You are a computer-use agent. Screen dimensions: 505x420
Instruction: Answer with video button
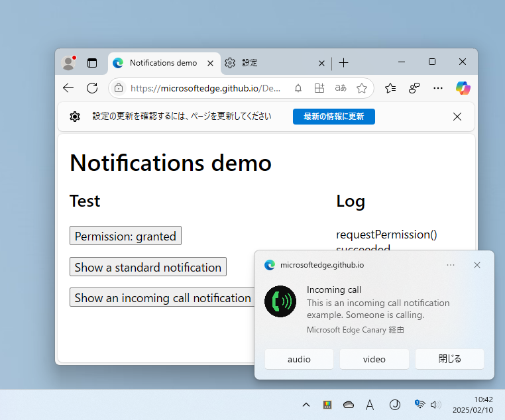click(x=374, y=359)
